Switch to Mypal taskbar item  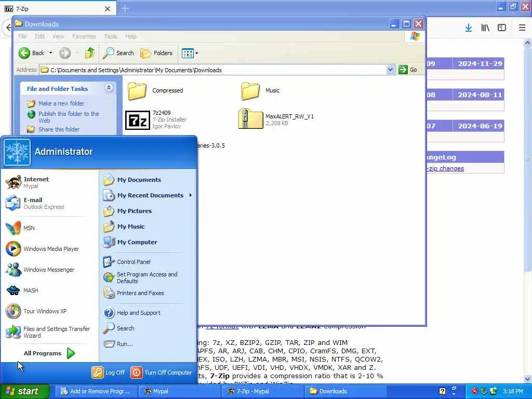[x=180, y=392]
